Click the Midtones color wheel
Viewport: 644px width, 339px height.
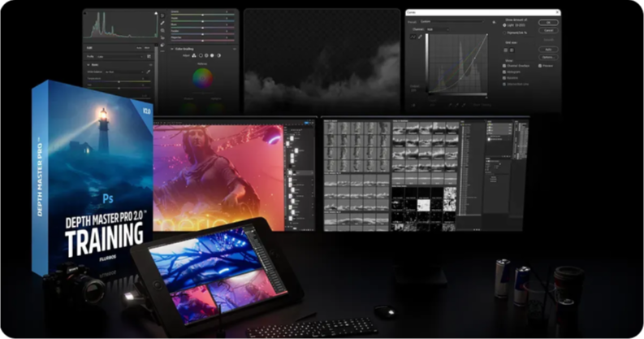click(x=202, y=78)
